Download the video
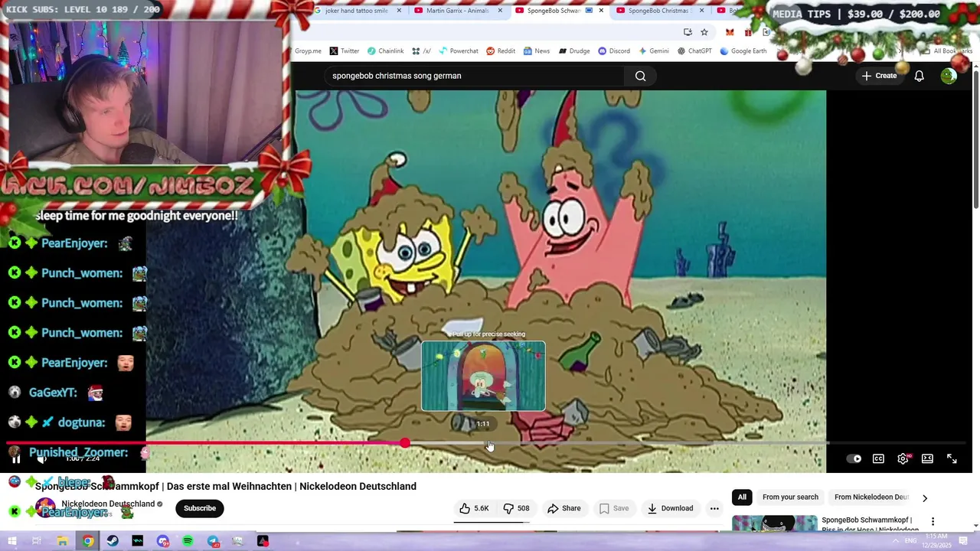The width and height of the screenshot is (980, 551). pos(670,508)
